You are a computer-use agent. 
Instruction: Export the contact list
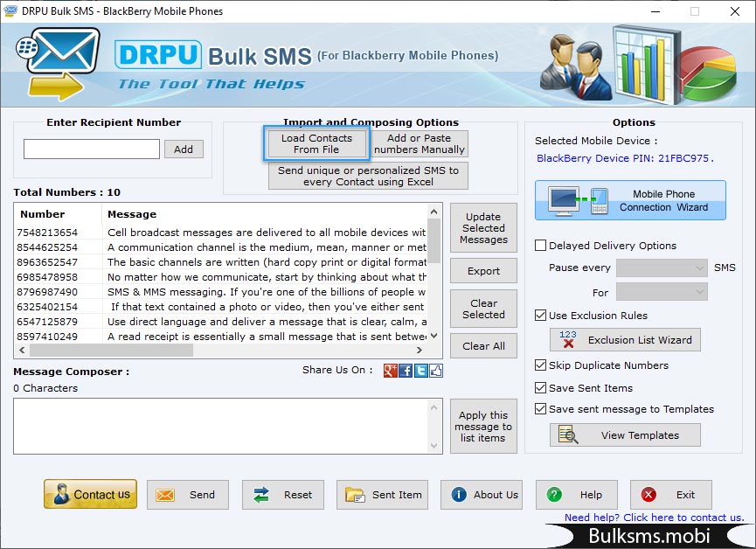(483, 271)
